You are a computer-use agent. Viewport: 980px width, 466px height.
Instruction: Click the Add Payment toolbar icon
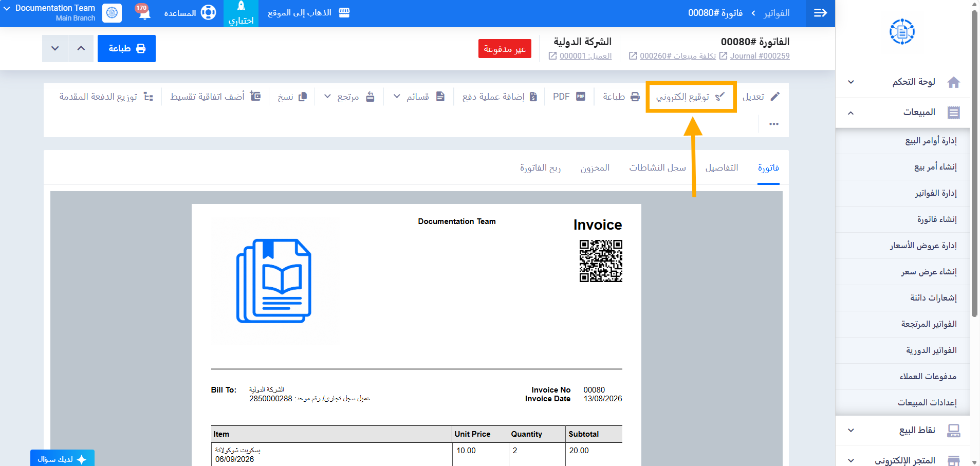(x=533, y=97)
